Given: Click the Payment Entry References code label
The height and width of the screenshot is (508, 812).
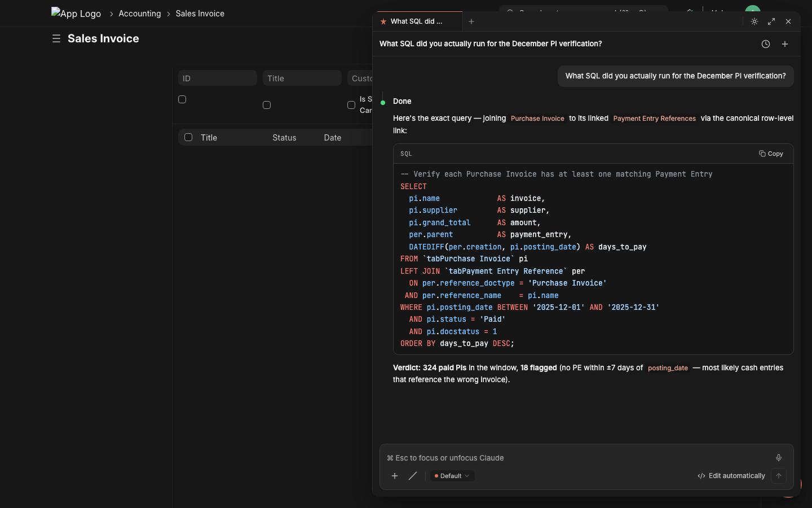Looking at the screenshot, I should click(655, 119).
